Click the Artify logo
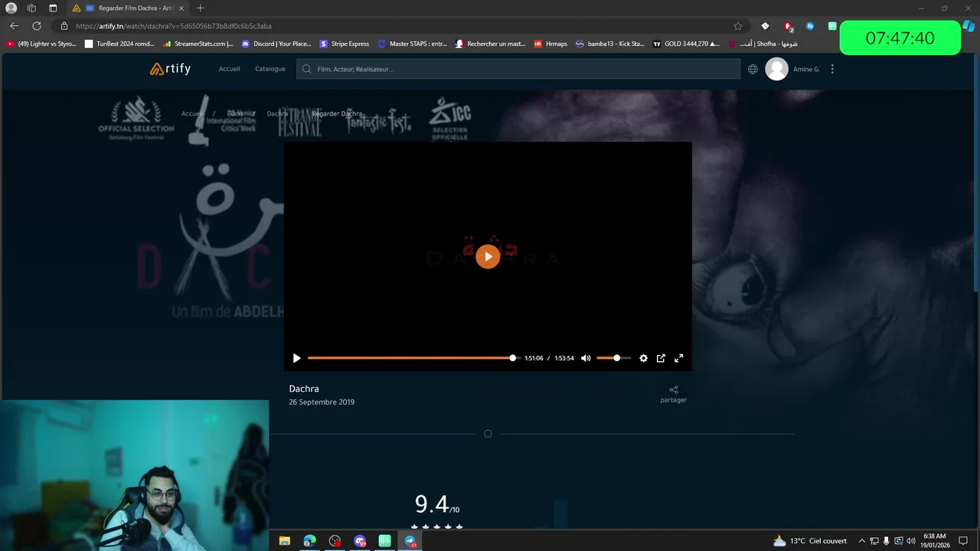Screen dimensions: 980x551 point(170,69)
